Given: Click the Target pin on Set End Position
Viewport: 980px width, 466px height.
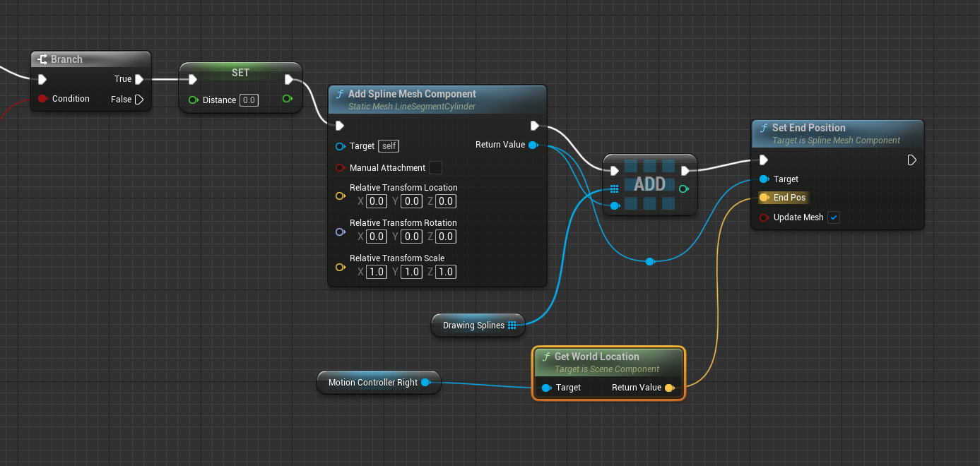Looking at the screenshot, I should [764, 179].
